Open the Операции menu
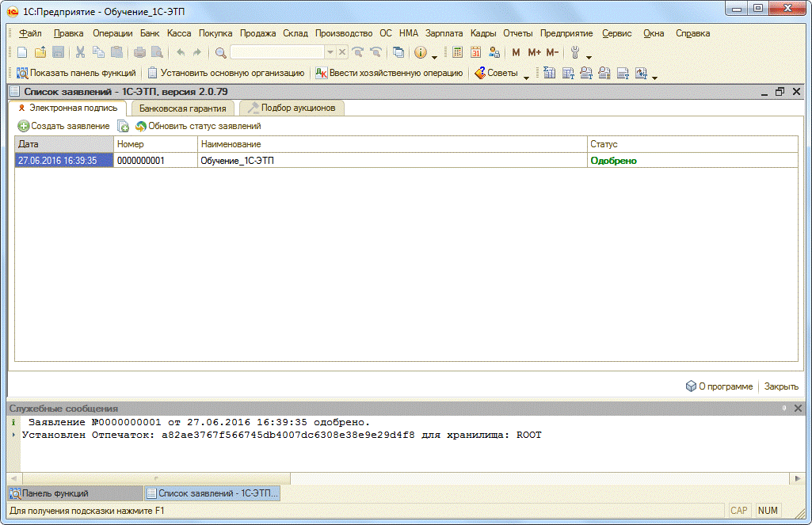 pyautogui.click(x=113, y=33)
